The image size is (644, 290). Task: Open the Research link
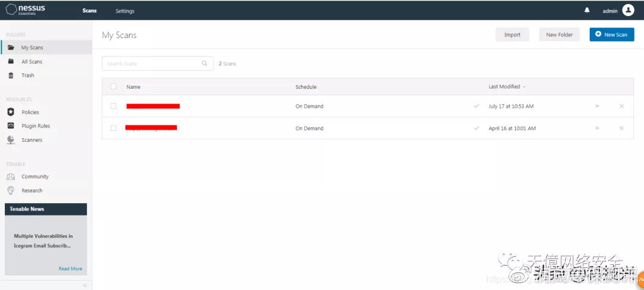[x=32, y=191]
